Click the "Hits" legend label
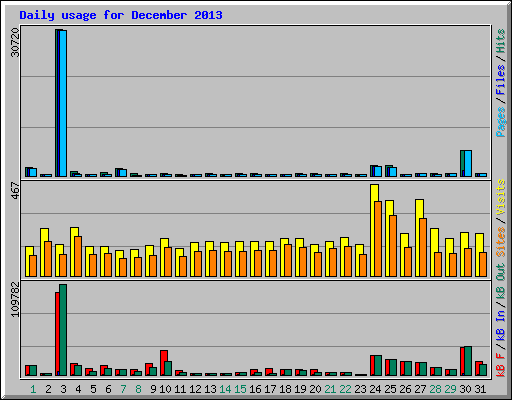512x400 pixels. pos(500,41)
